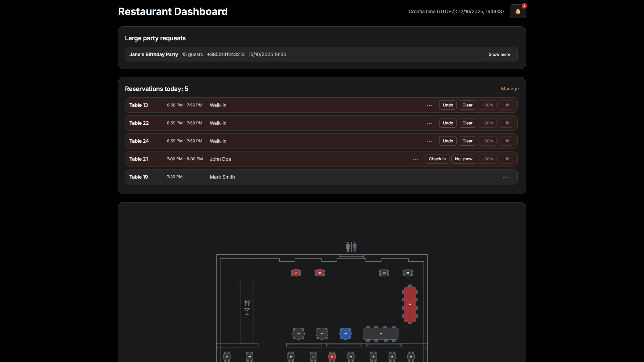Clear the Table 22 walk-in
644x362 pixels.
(x=467, y=123)
